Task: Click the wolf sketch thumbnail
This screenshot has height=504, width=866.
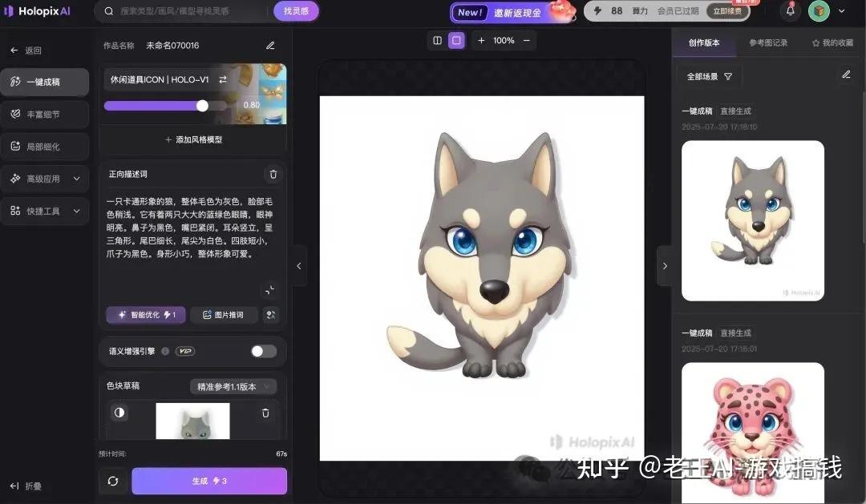Action: pyautogui.click(x=192, y=421)
